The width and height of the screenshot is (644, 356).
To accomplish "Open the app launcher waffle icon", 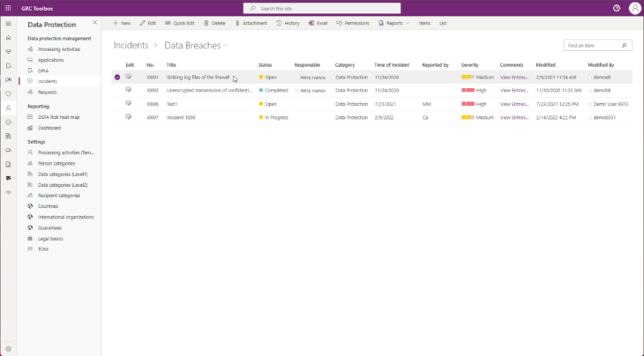I will pos(8,8).
